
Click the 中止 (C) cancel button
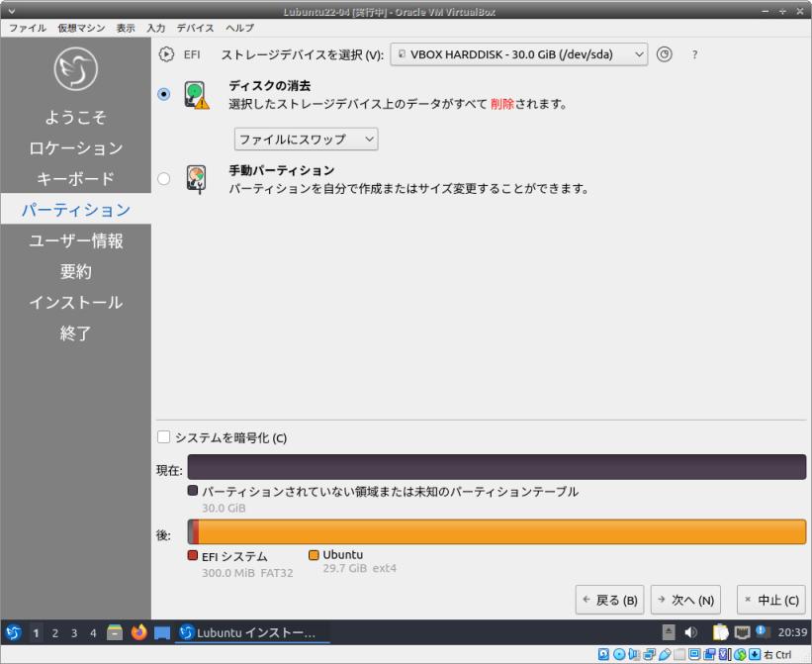coord(771,600)
